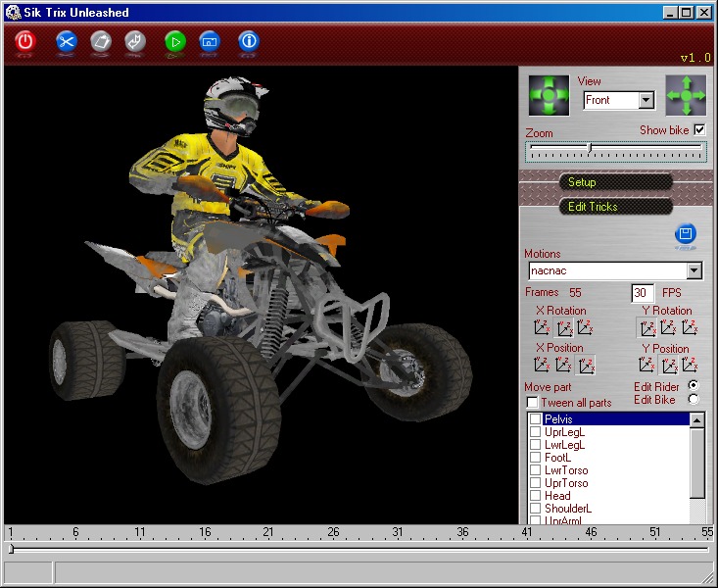Select Z-axis icon under X Rotation
The image size is (718, 588).
(x=585, y=327)
